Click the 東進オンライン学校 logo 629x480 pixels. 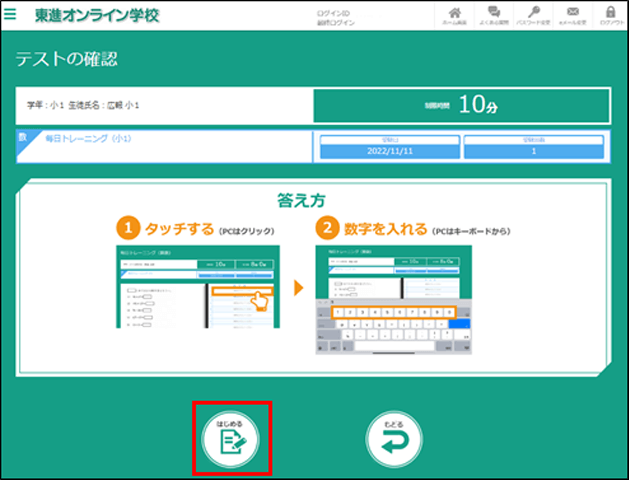pos(96,16)
